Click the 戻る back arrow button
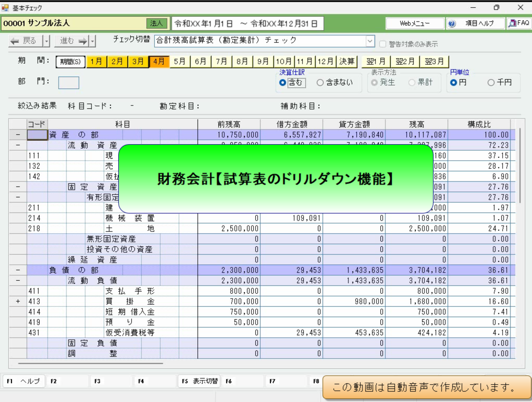 pyautogui.click(x=26, y=41)
